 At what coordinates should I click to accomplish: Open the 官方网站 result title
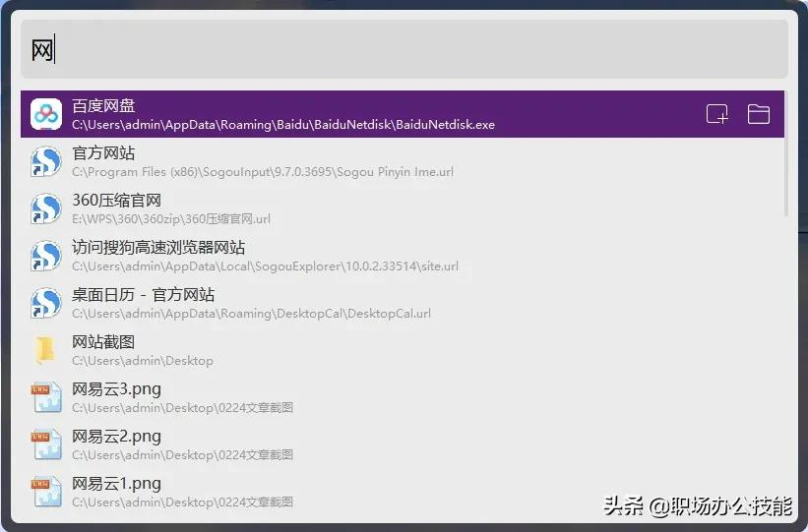[x=103, y=153]
